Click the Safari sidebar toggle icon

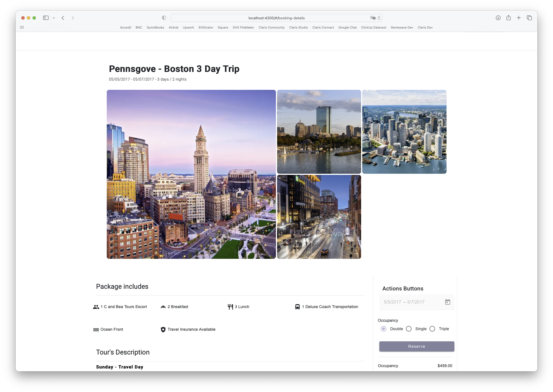click(x=46, y=18)
